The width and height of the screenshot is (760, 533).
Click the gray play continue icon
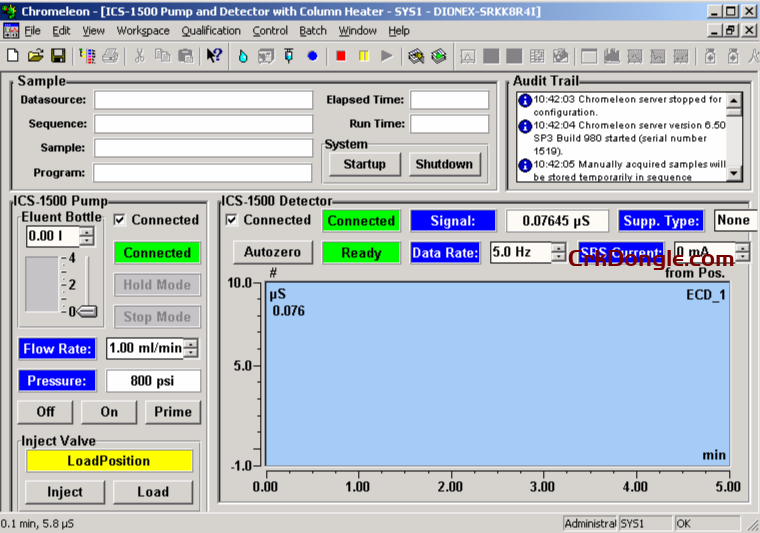pos(387,56)
